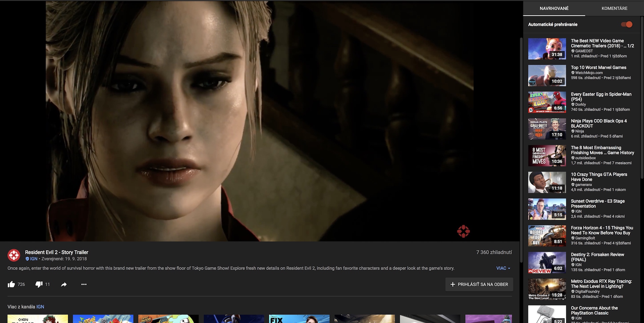The image size is (644, 323).
Task: Click the GAMEOST cinematic trailers thumbnail
Action: (x=547, y=49)
